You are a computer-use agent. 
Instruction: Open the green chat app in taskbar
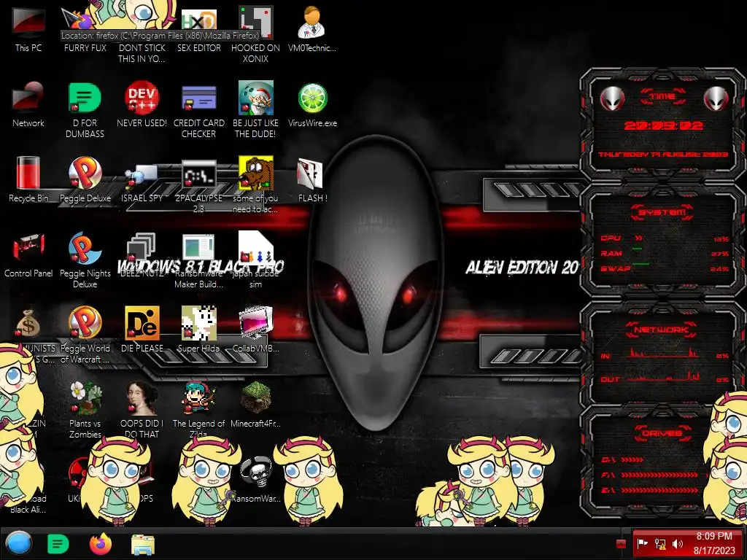[x=58, y=544]
